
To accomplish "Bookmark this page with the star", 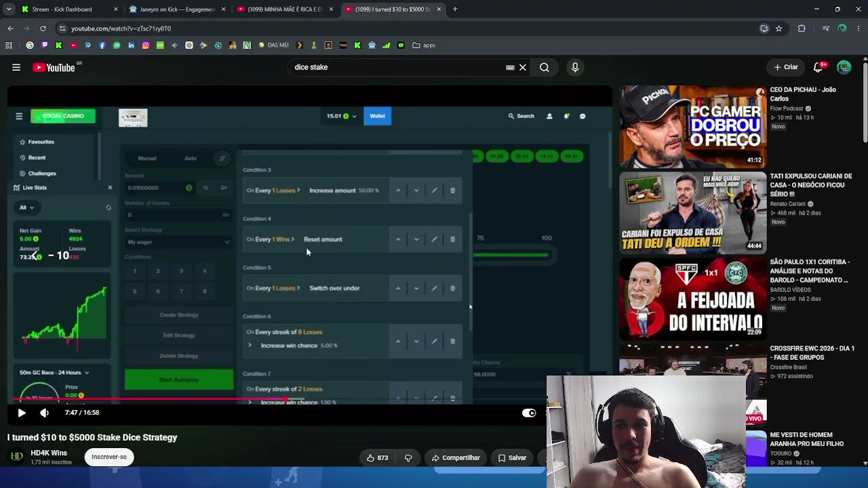I will (x=779, y=28).
